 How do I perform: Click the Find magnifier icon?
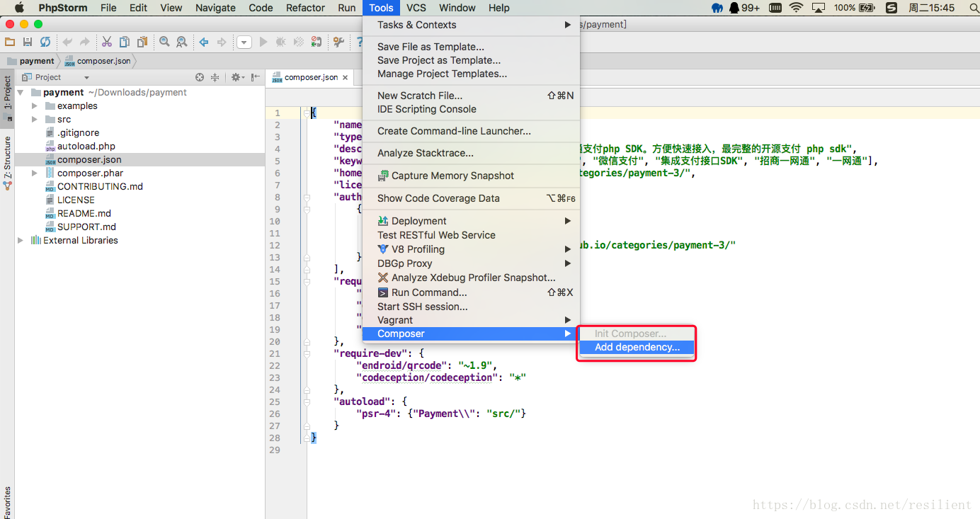point(164,42)
